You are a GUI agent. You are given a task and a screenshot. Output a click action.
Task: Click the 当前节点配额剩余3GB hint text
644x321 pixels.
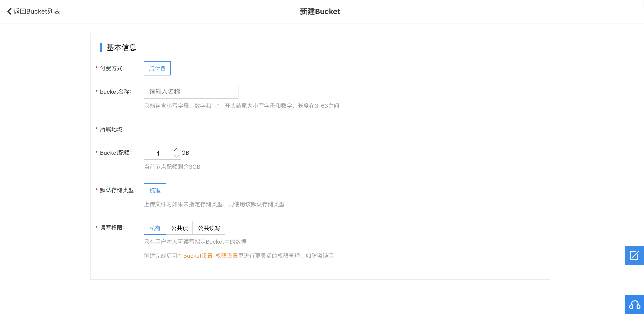click(x=172, y=167)
